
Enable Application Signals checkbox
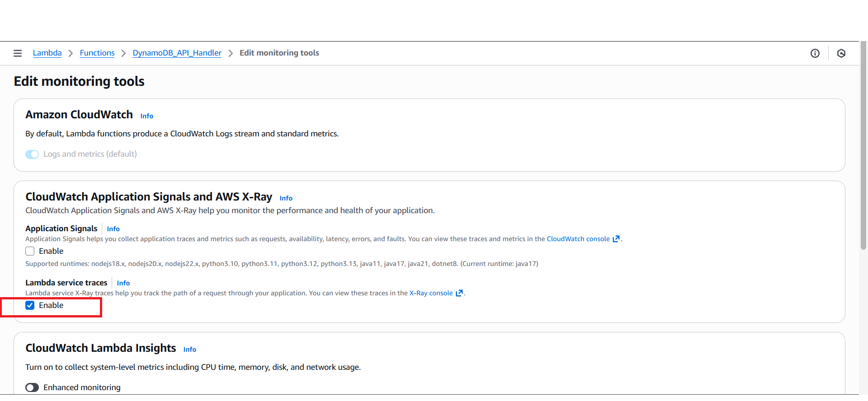30,251
